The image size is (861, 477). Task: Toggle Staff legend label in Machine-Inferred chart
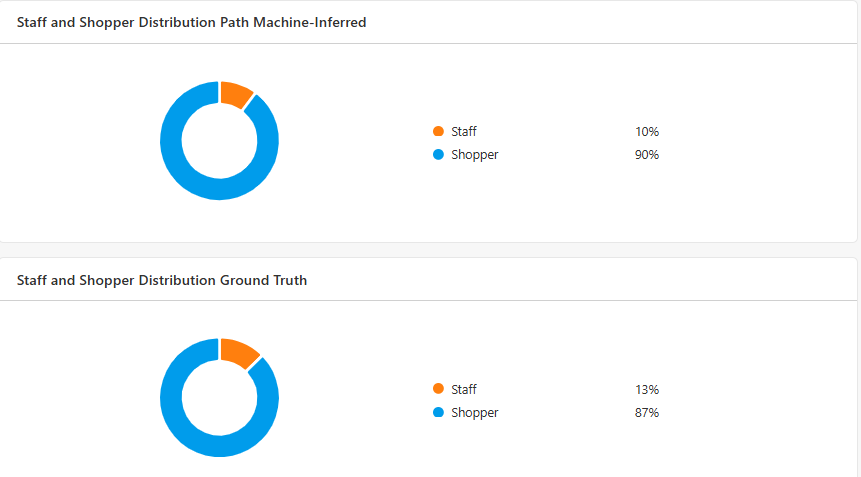tap(464, 131)
